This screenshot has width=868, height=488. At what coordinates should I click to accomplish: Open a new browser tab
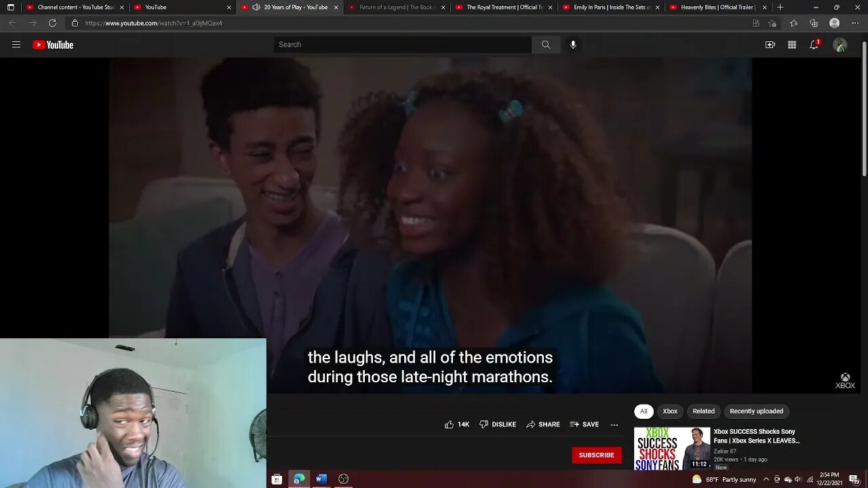pos(780,7)
